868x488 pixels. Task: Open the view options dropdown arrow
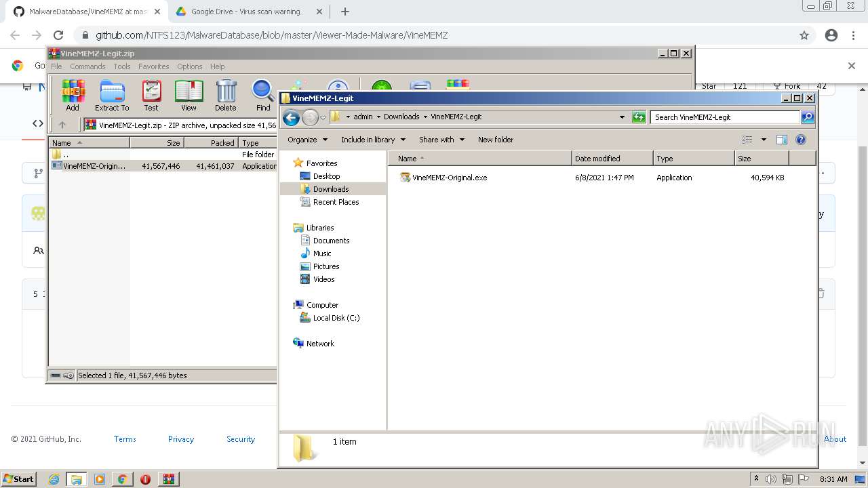tap(764, 140)
